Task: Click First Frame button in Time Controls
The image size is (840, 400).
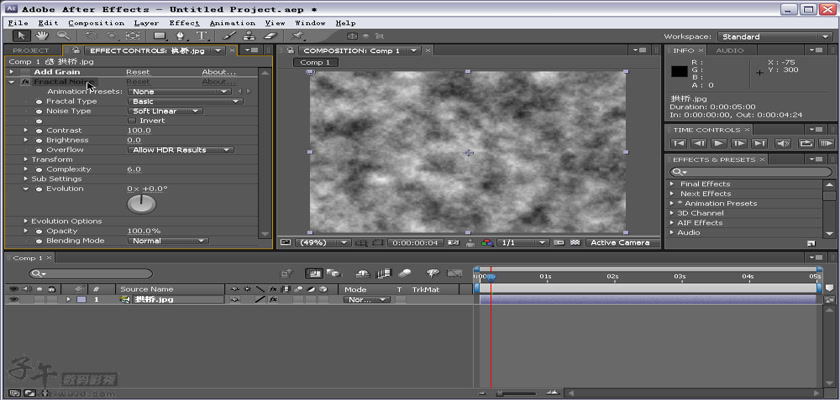Action: 678,143
